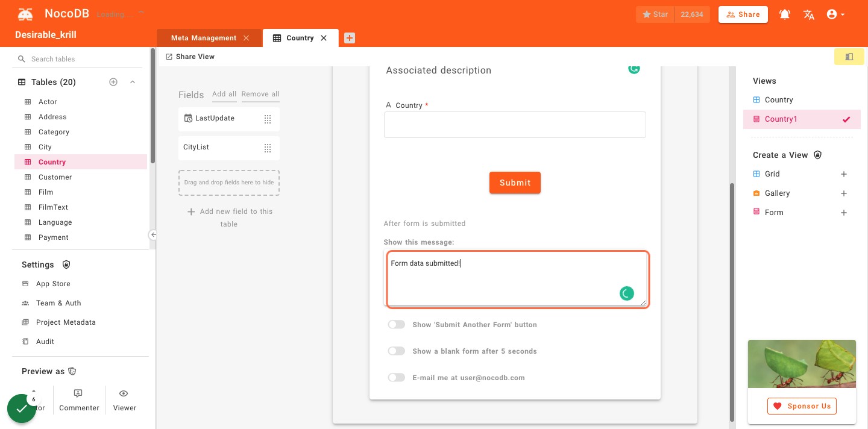The height and width of the screenshot is (429, 868).
Task: Open the language translate icon
Action: (809, 14)
